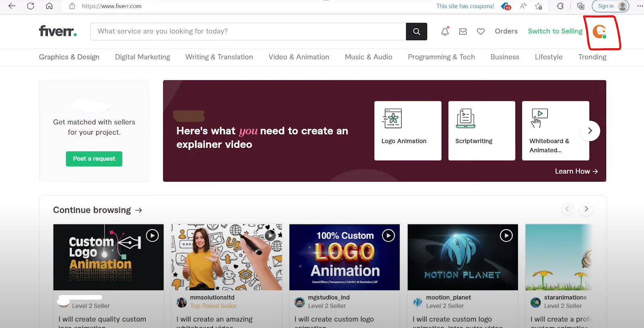Image resolution: width=644 pixels, height=328 pixels.
Task: Open the shopping coupons icon with badge
Action: click(506, 6)
